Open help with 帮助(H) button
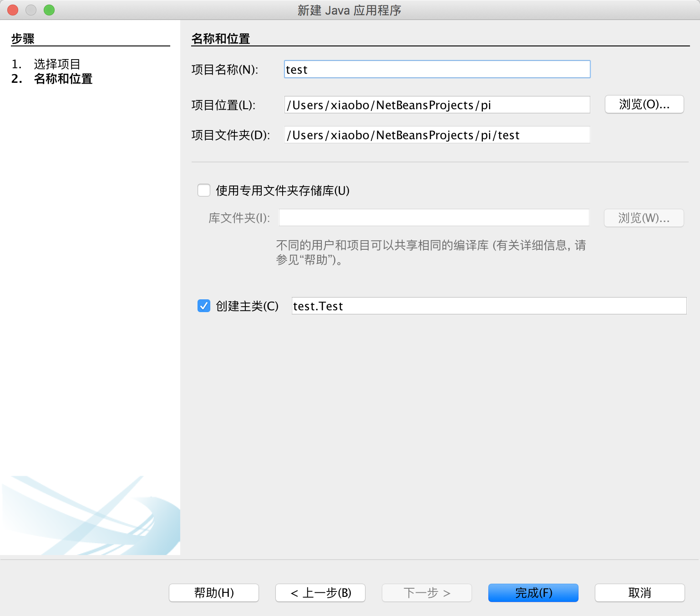This screenshot has height=616, width=700. pos(214,593)
